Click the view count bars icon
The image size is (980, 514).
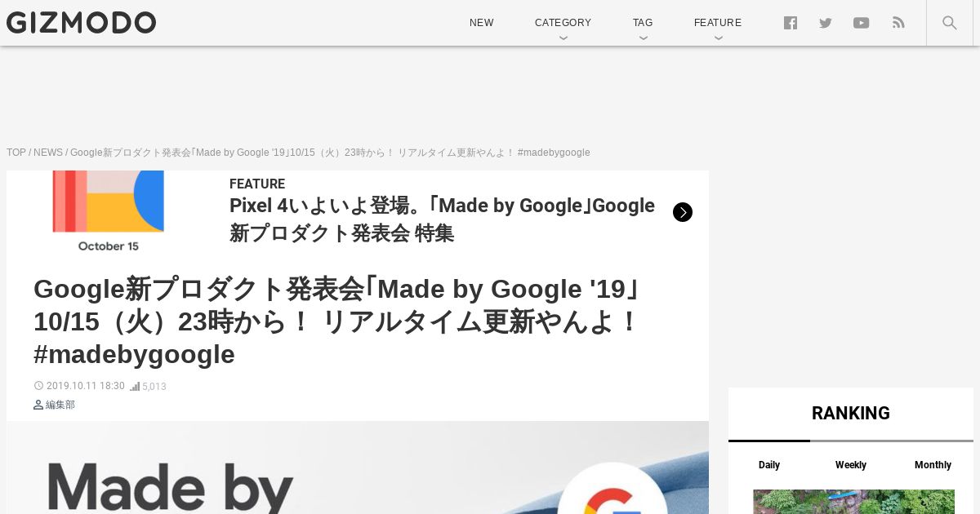coord(135,386)
